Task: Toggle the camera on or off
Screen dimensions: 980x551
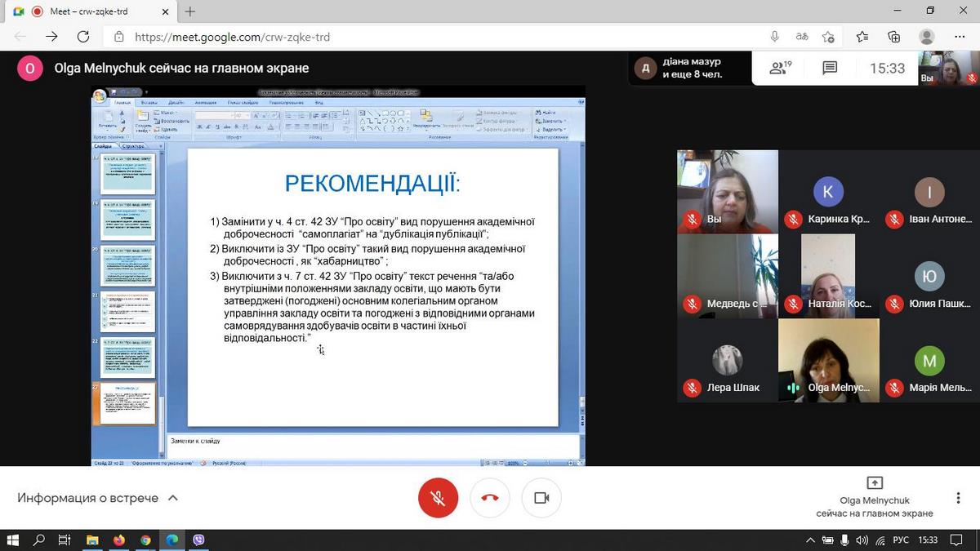Action: coord(541,498)
